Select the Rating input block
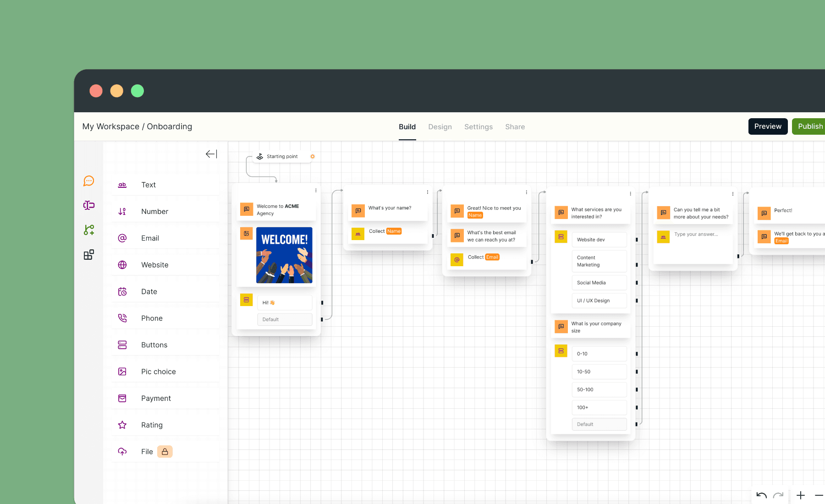825x504 pixels. [152, 425]
